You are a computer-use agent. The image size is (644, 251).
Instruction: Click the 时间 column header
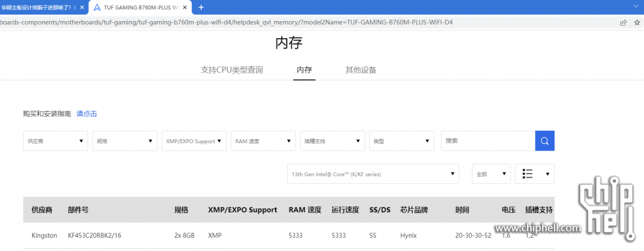(462, 210)
